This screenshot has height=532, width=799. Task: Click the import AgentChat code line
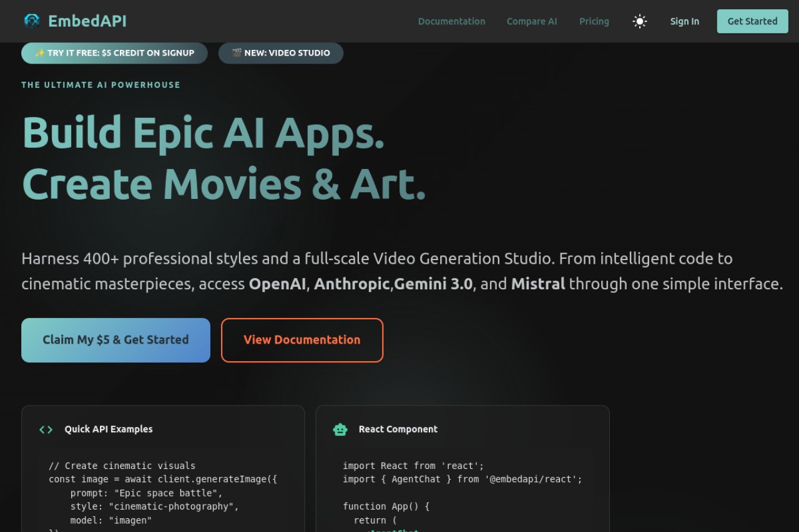[x=463, y=479]
